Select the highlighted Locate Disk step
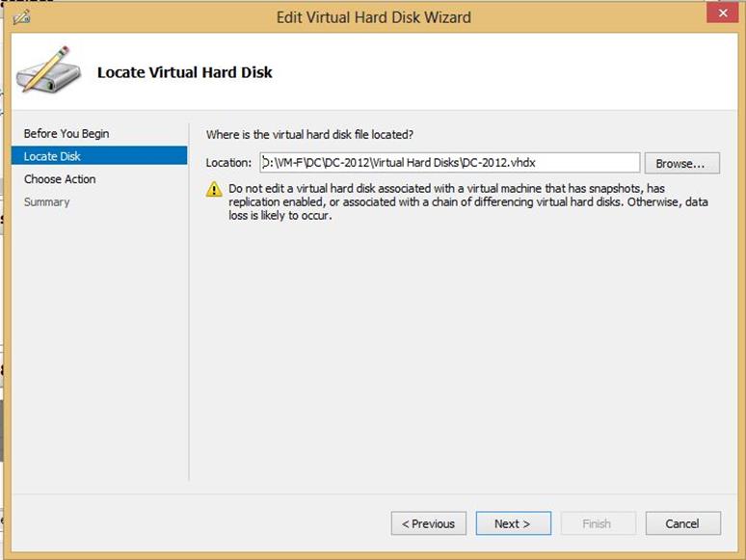Viewport: 746px width, 560px height. point(99,156)
